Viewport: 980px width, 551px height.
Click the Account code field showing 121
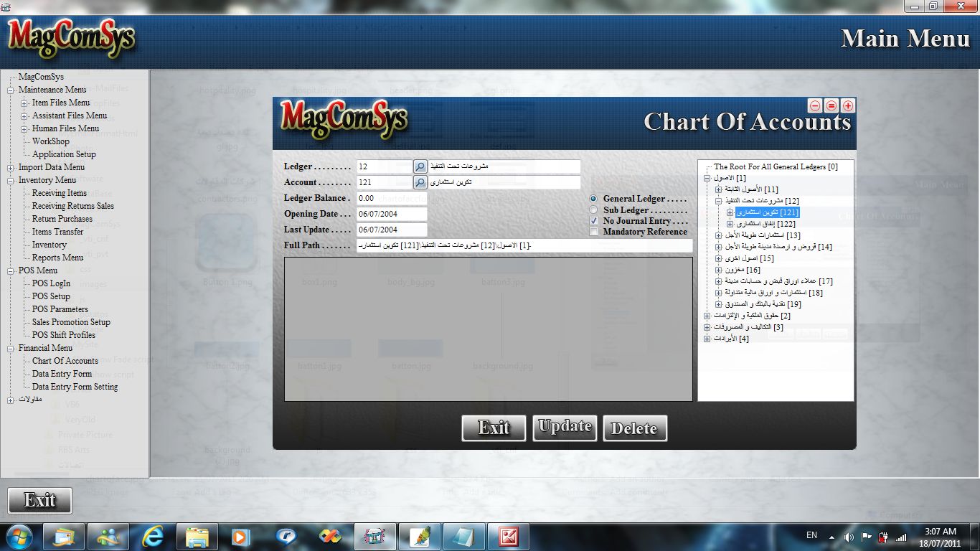(x=384, y=182)
